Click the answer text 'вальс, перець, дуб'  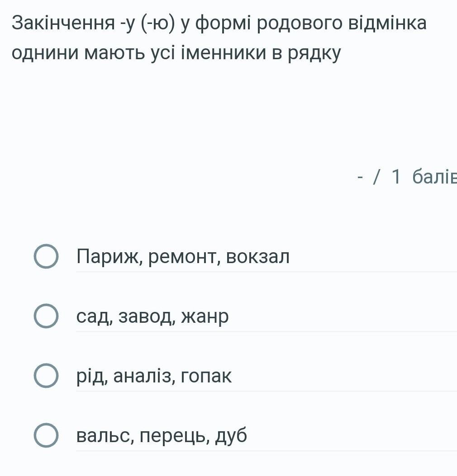(162, 436)
